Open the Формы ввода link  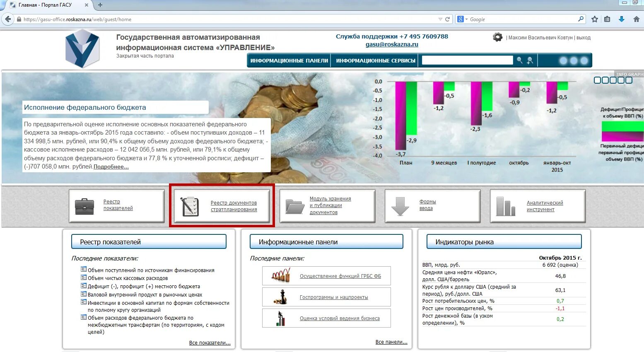point(427,205)
